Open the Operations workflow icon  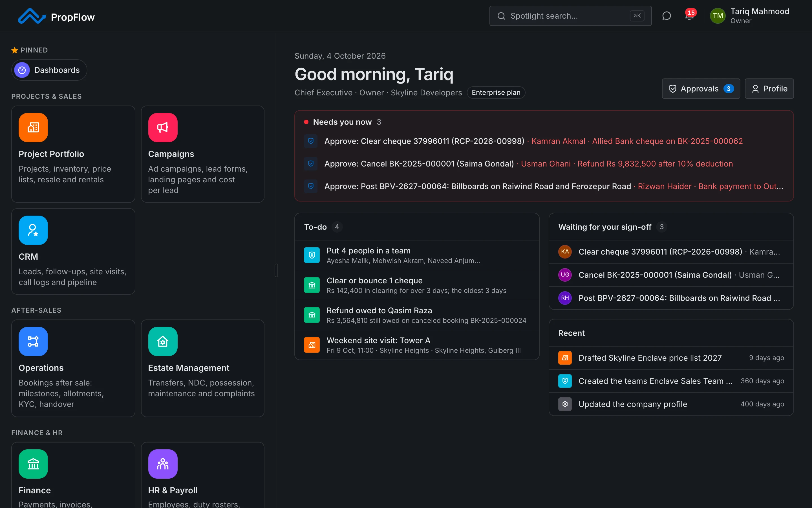click(x=33, y=341)
